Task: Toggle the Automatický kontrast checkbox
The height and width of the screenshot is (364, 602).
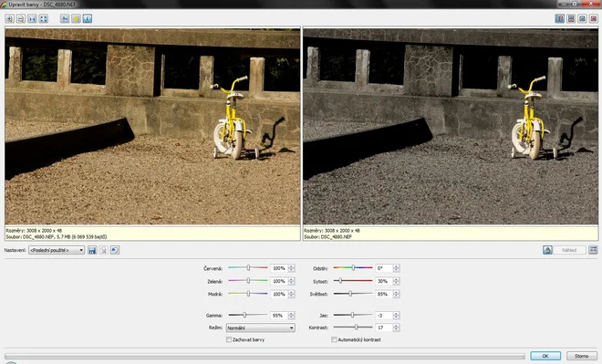Action: click(x=334, y=339)
